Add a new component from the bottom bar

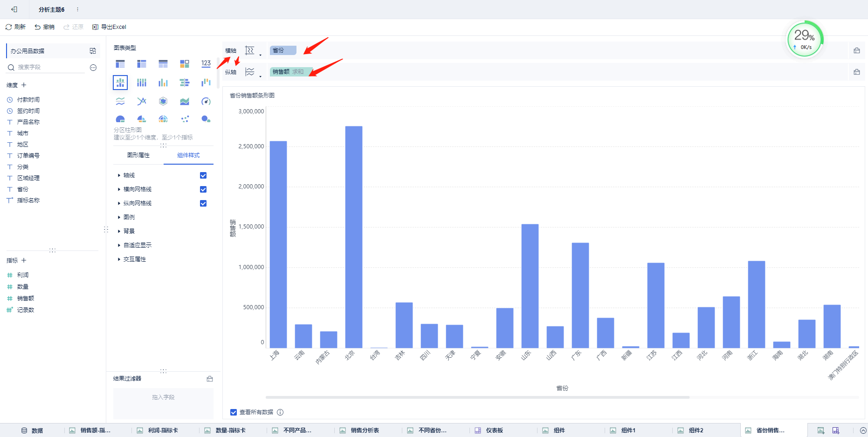point(821,430)
